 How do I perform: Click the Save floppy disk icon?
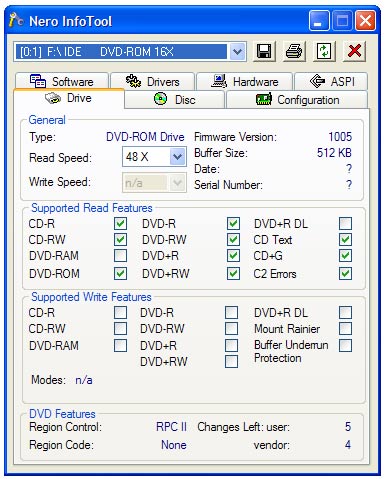point(264,52)
